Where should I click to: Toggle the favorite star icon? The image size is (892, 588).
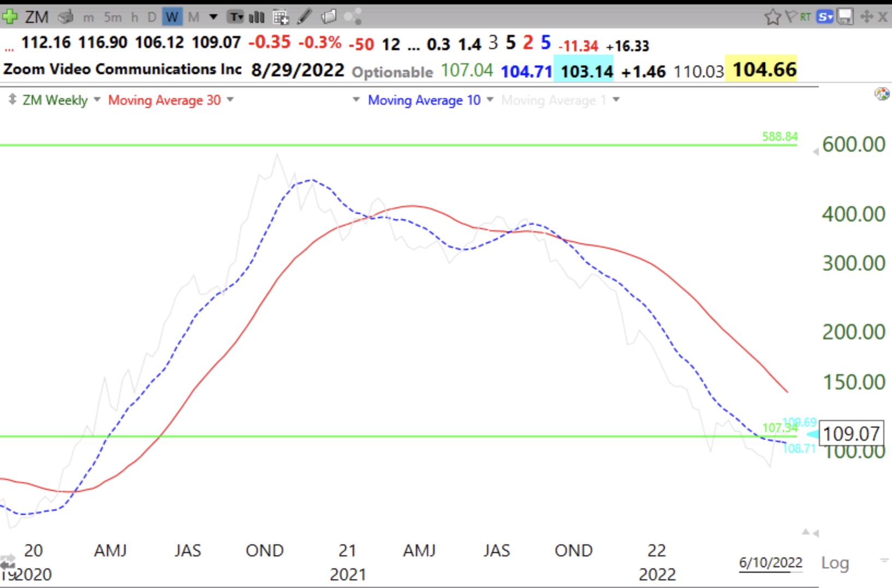coord(772,17)
